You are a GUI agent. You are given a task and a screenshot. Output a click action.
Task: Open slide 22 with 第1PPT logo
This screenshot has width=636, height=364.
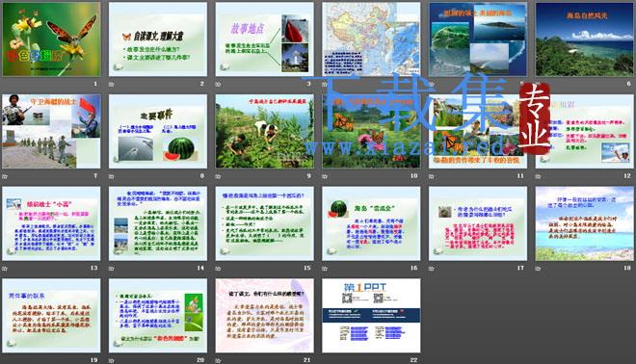[371, 315]
